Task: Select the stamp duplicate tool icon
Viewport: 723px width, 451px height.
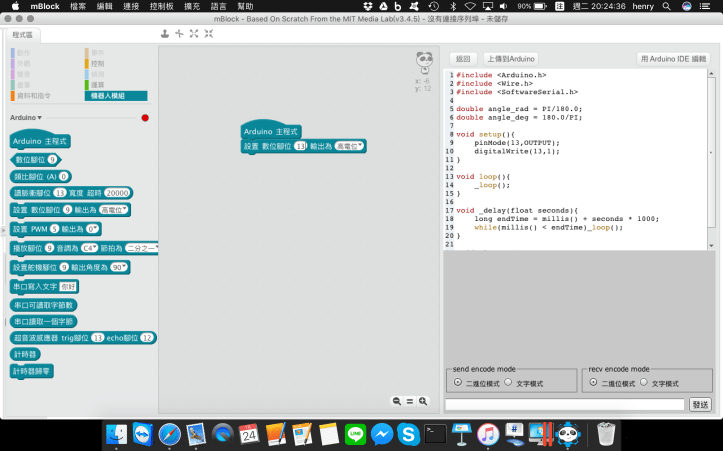Action: [x=164, y=34]
